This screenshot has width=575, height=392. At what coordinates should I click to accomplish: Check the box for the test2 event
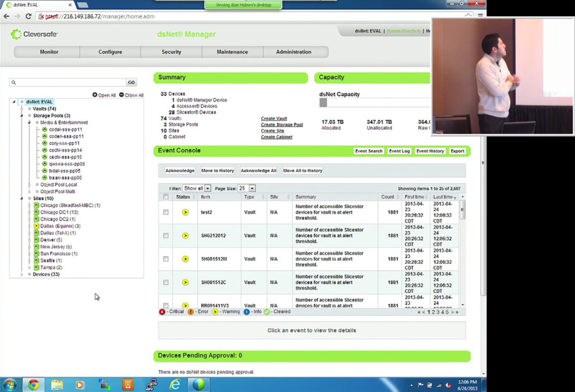(x=166, y=212)
